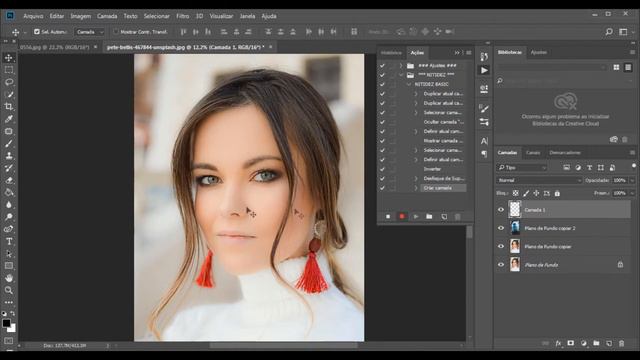The height and width of the screenshot is (360, 640).
Task: Open the Camada auto-select dropdown
Action: click(x=90, y=32)
